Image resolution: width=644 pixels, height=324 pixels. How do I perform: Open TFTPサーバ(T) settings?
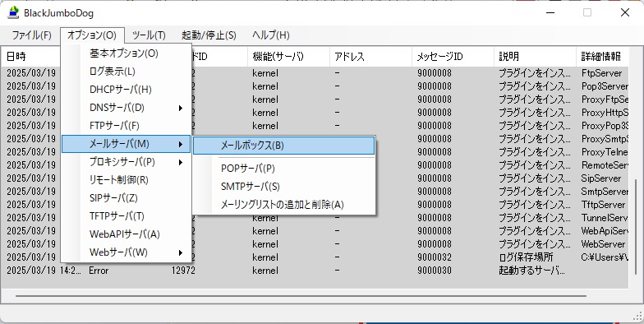tap(126, 216)
